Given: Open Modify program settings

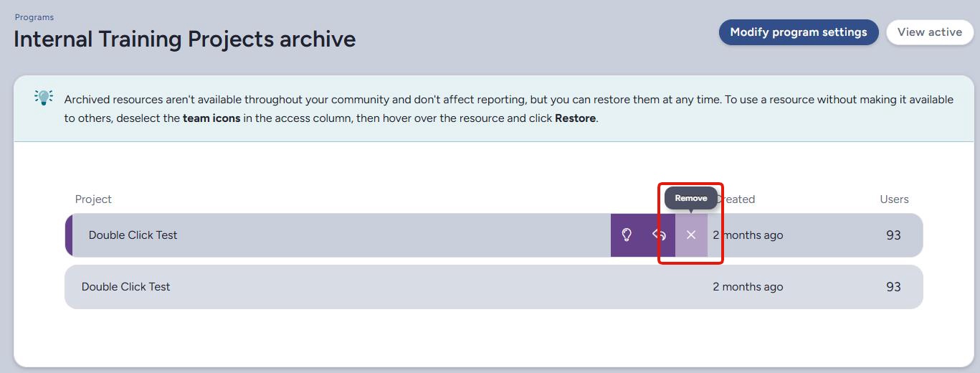Looking at the screenshot, I should click(x=798, y=32).
